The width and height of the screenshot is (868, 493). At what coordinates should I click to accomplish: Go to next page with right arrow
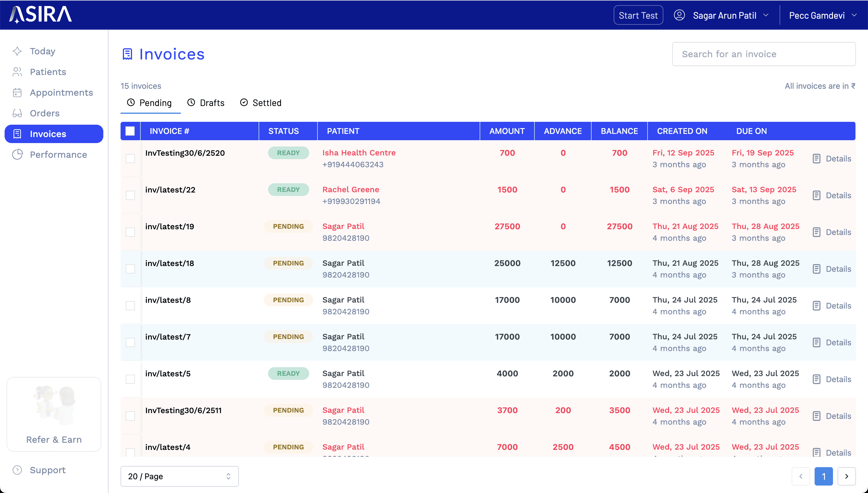(847, 476)
